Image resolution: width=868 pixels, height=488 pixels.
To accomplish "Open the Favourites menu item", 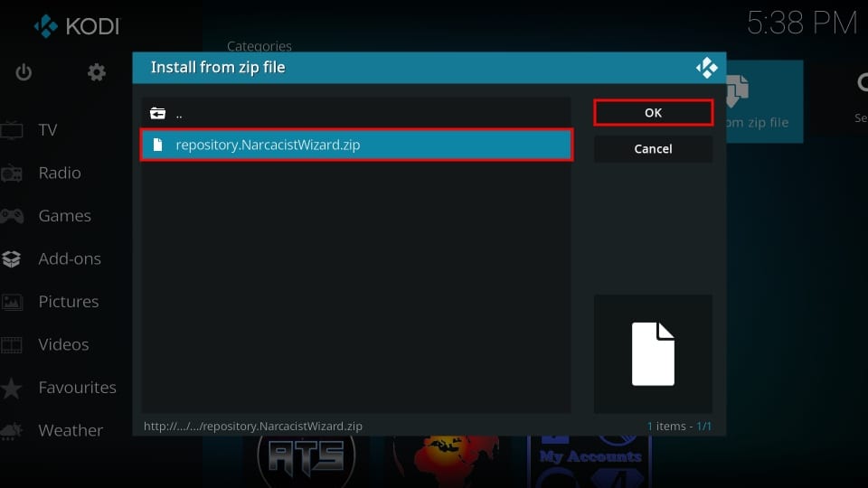I will [x=78, y=388].
